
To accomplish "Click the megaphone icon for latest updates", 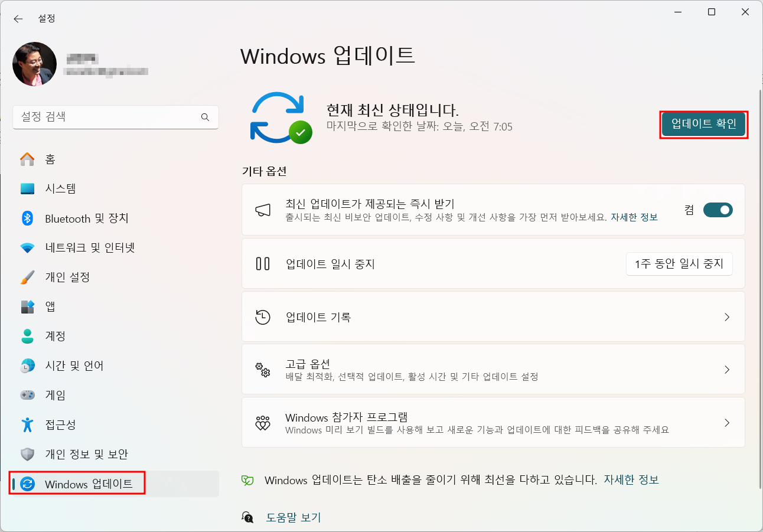I will coord(263,210).
